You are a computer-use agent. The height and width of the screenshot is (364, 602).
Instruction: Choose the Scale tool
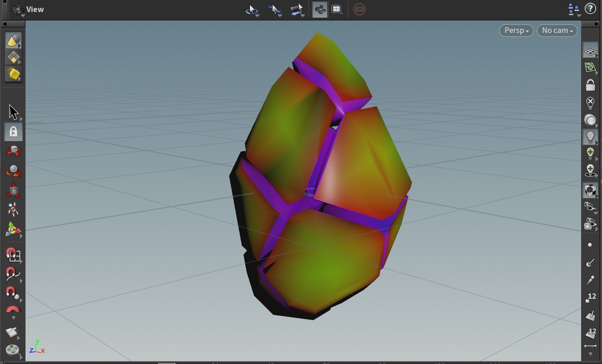pos(13,190)
